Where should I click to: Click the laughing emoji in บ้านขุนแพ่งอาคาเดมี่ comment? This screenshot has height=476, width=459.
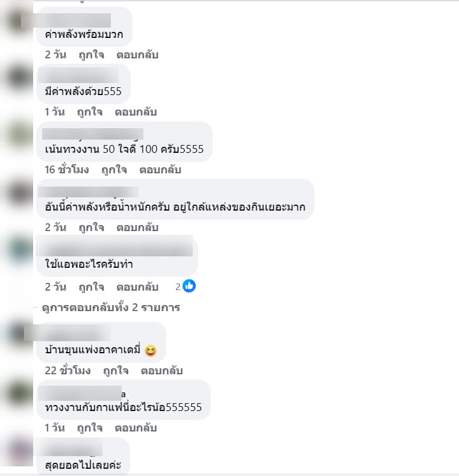[x=151, y=351]
